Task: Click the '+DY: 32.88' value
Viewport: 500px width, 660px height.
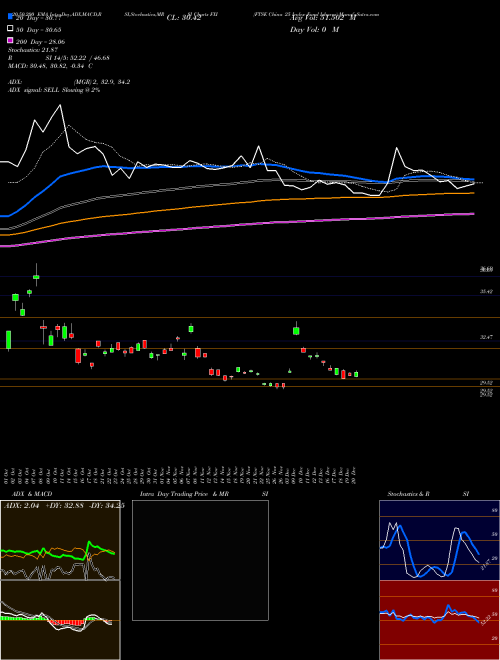Action: (x=63, y=506)
